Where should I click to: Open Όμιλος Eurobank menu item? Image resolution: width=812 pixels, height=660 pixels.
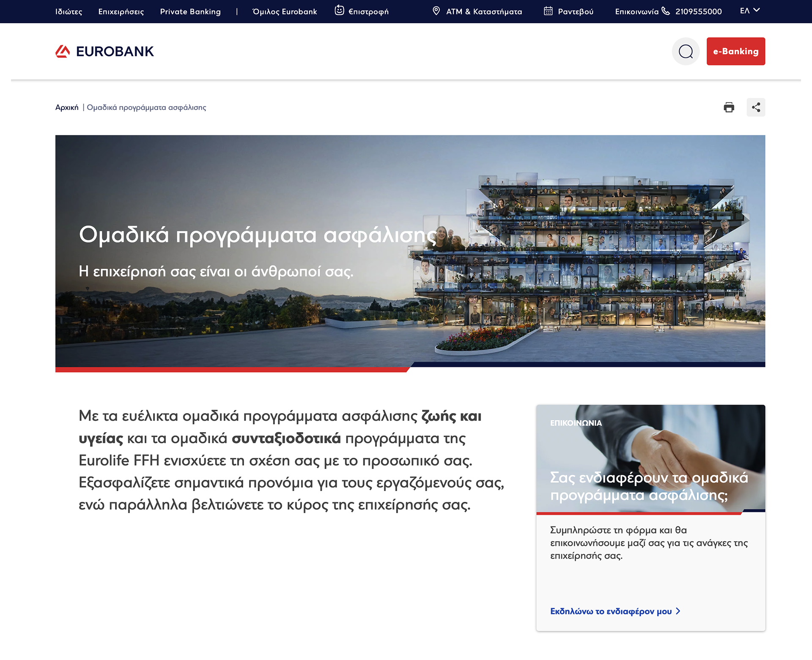tap(285, 11)
